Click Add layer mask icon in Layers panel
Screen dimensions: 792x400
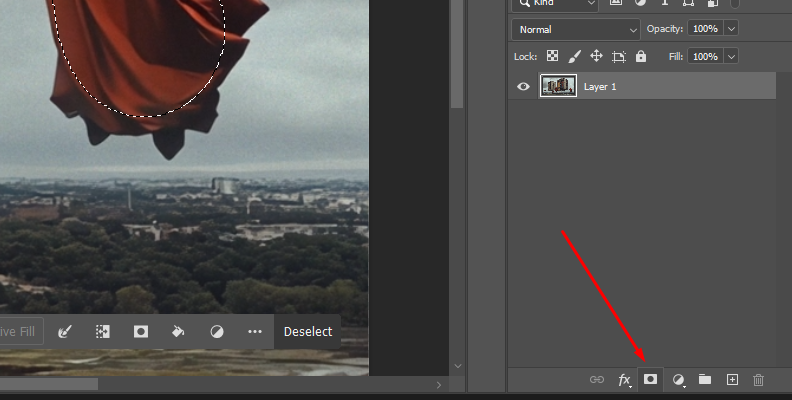click(650, 380)
